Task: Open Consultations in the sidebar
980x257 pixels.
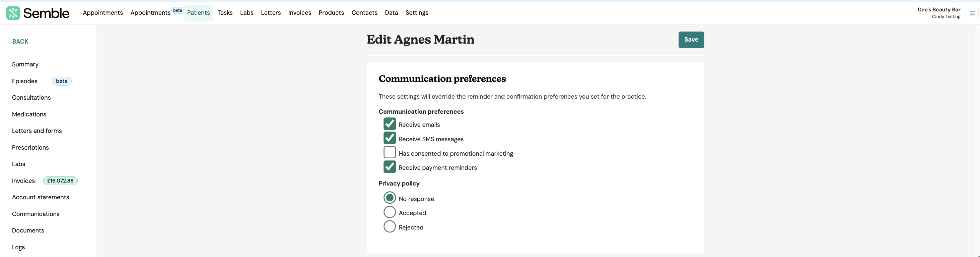Action: pos(31,98)
